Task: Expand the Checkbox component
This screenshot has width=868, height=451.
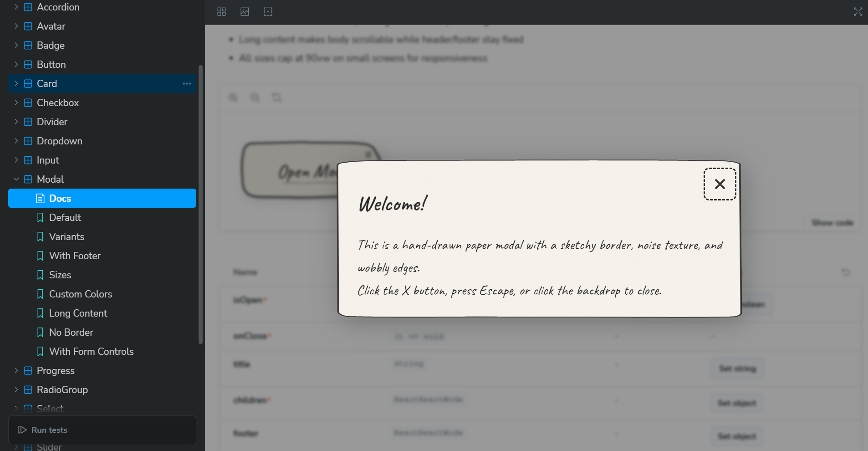Action: 16,102
